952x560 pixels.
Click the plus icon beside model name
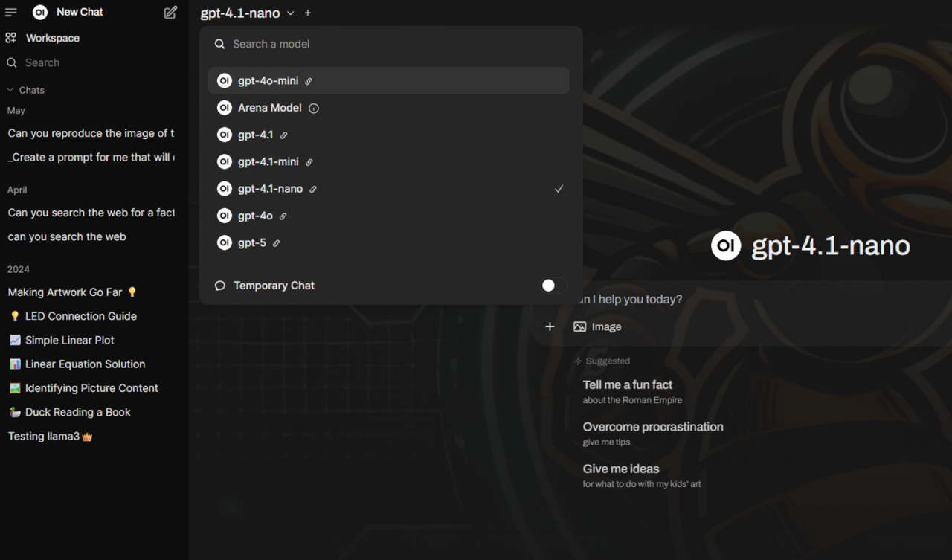click(308, 13)
